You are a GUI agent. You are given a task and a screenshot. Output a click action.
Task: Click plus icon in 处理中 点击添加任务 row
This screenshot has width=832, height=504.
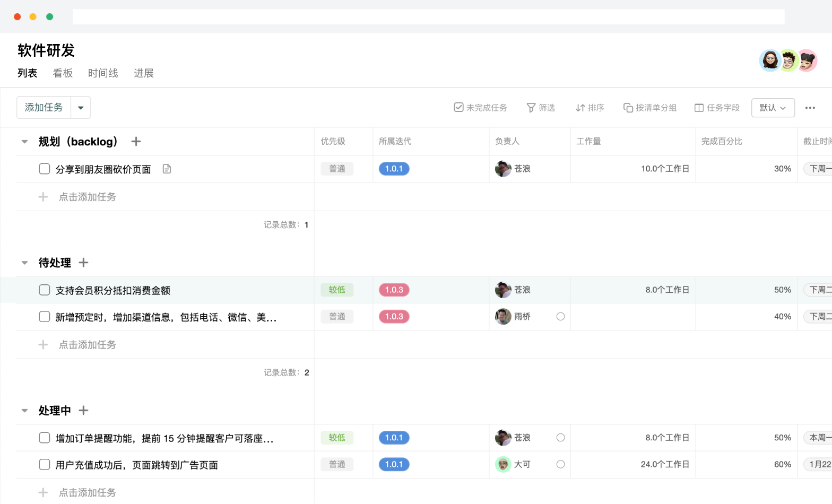tap(43, 493)
